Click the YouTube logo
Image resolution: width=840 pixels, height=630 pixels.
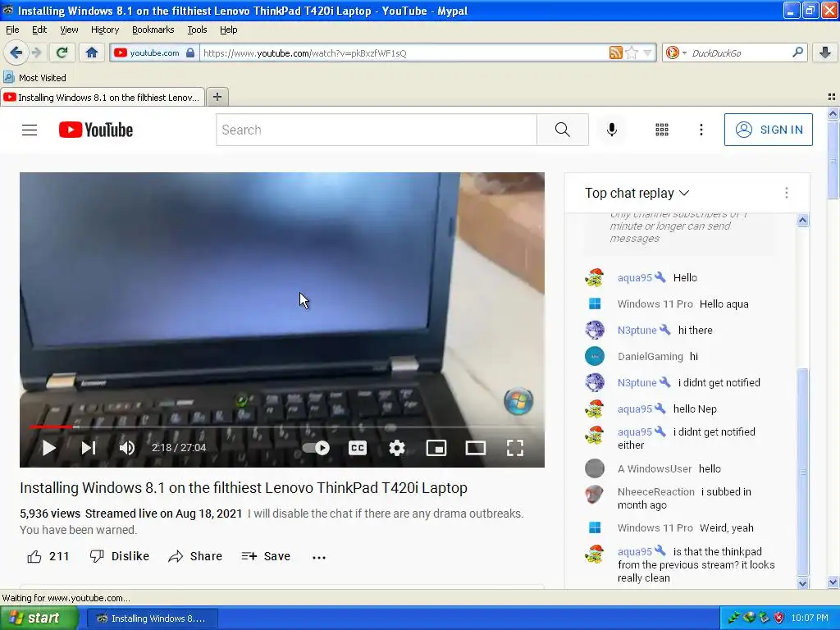pyautogui.click(x=96, y=130)
